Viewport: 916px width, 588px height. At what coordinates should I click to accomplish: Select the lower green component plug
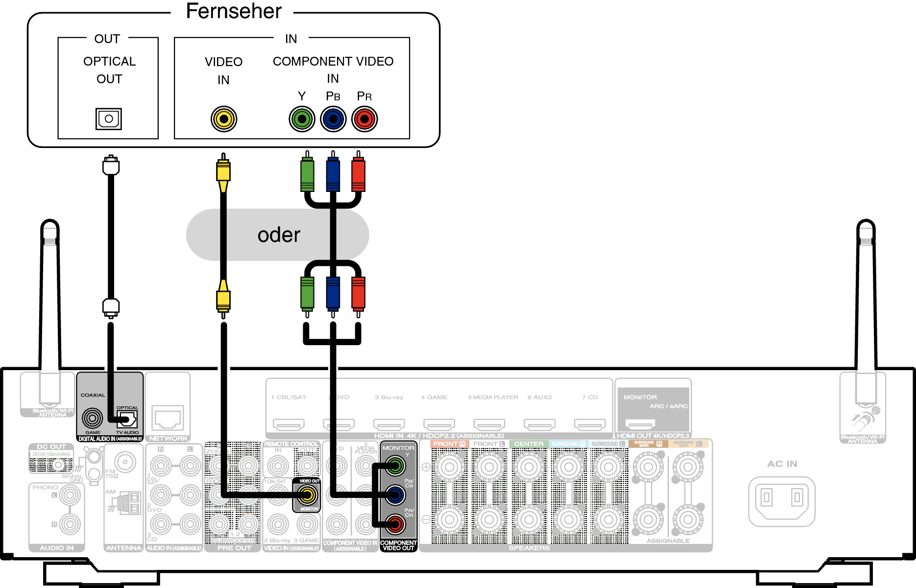point(307,297)
